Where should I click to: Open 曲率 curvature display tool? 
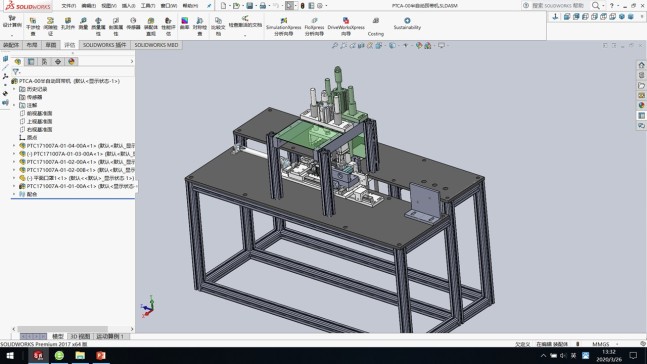point(184,23)
